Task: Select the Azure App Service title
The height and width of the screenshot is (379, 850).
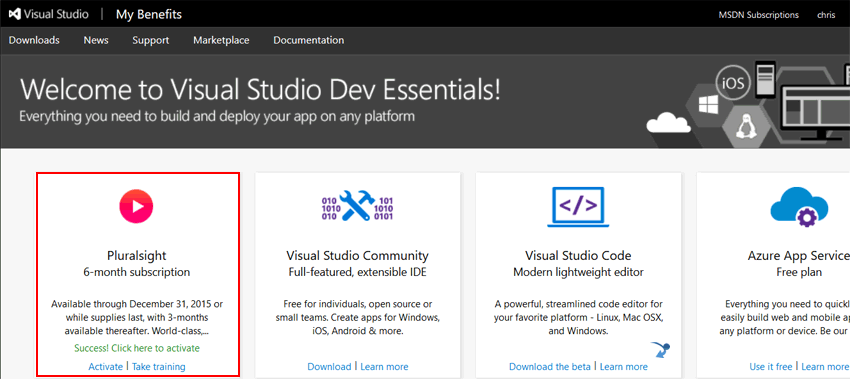Action: point(799,255)
